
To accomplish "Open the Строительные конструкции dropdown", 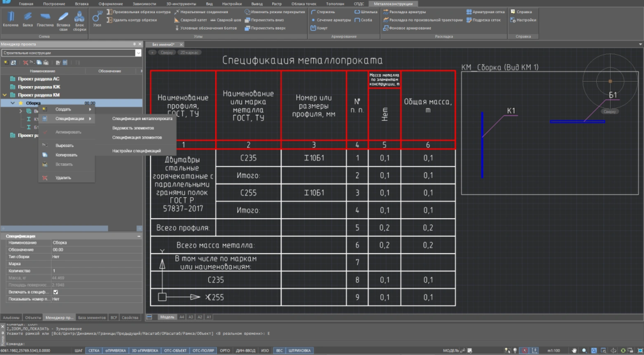I will pos(139,53).
